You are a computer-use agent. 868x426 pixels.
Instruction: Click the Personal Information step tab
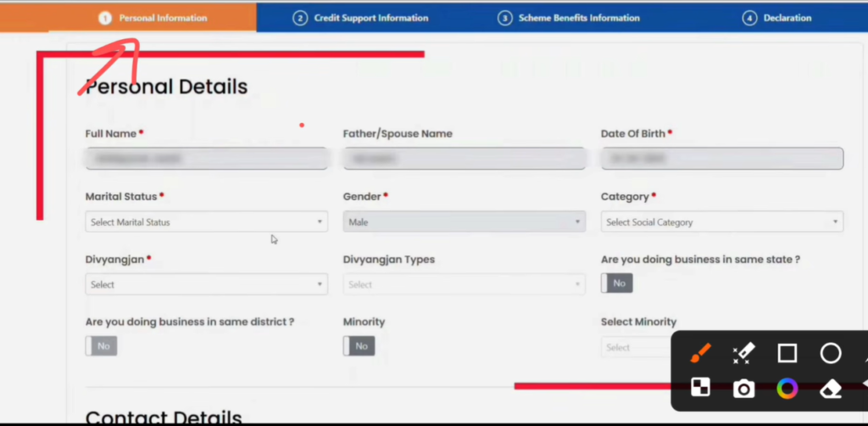153,18
